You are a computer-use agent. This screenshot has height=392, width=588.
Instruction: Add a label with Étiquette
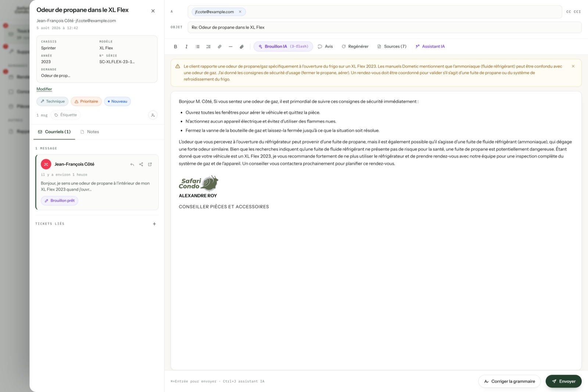(x=65, y=115)
